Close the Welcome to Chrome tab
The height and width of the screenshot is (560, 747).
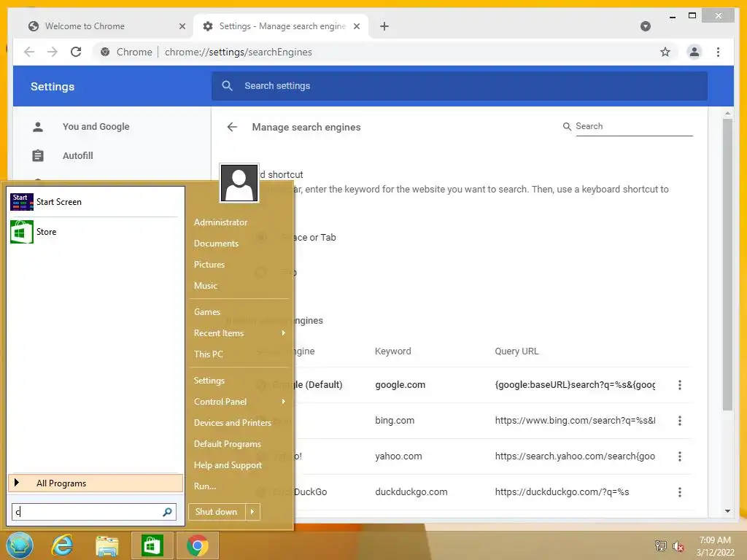tap(182, 26)
